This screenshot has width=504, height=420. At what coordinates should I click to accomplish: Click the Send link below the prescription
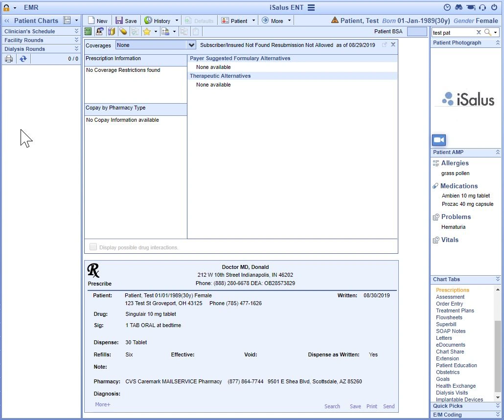tap(389, 406)
